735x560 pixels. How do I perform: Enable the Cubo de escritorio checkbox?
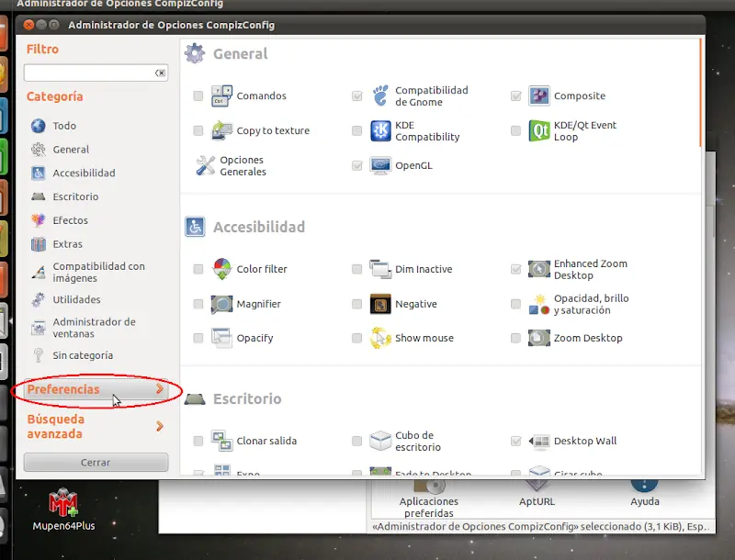click(356, 441)
